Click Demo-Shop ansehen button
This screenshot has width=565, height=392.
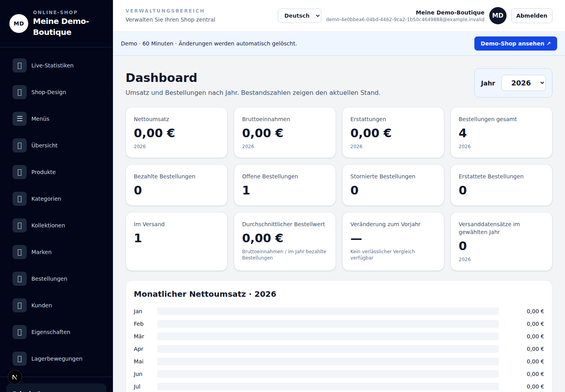point(516,44)
